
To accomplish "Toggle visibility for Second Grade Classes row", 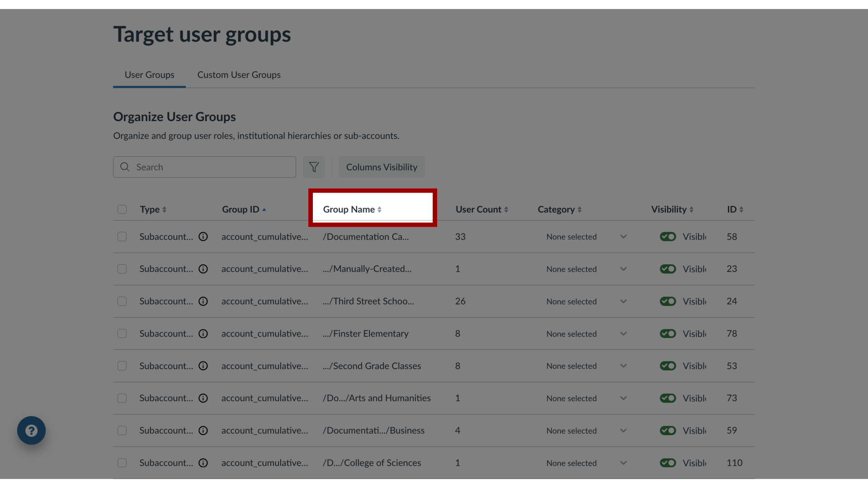I will 668,366.
